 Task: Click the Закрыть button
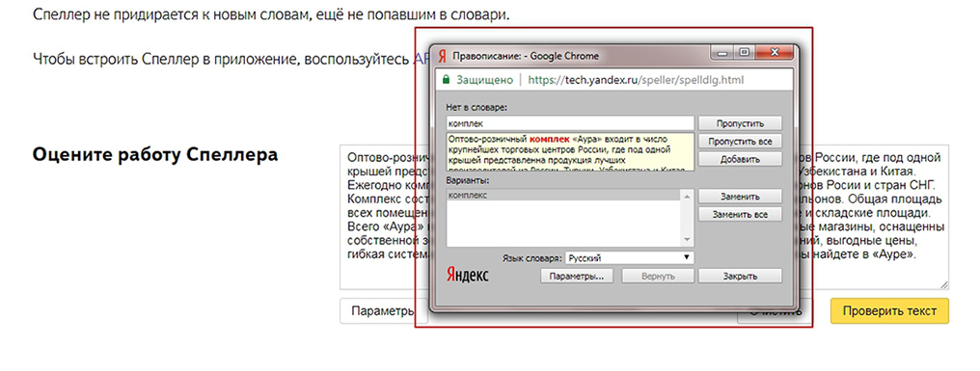[x=740, y=276]
